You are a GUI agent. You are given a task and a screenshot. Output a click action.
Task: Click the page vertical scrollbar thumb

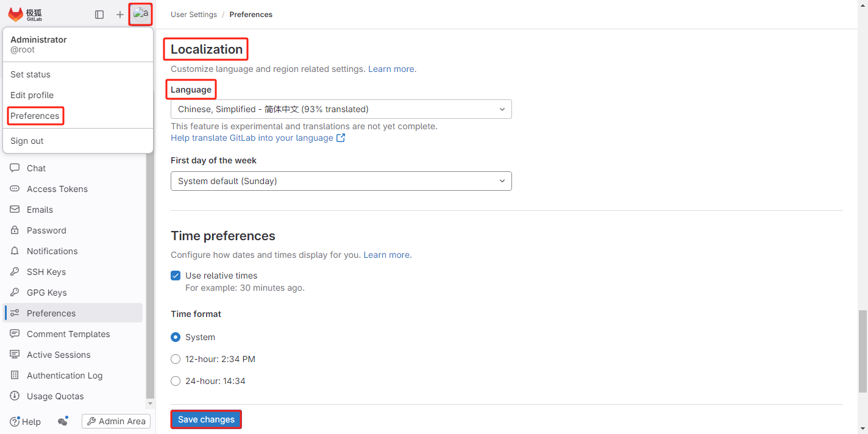(863, 350)
